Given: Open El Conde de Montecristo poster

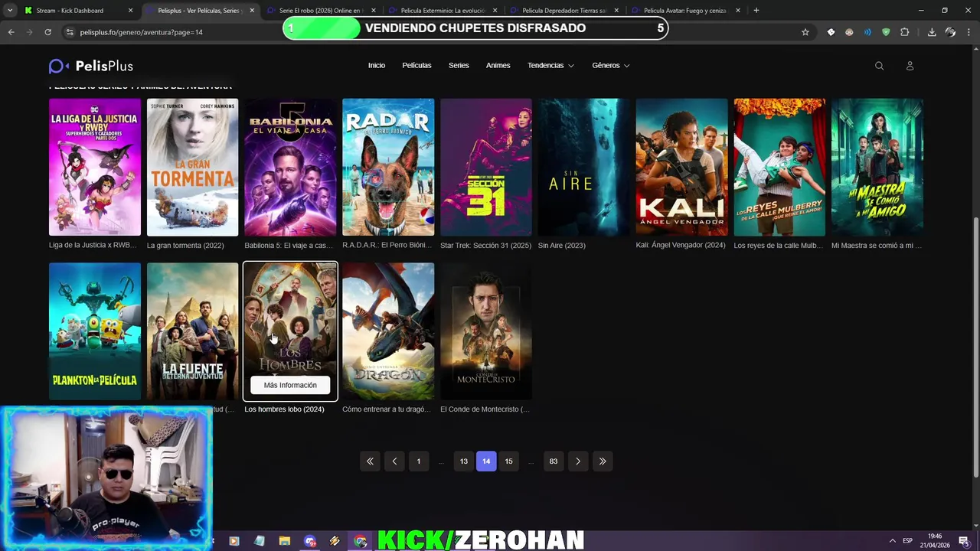Looking at the screenshot, I should (x=486, y=331).
